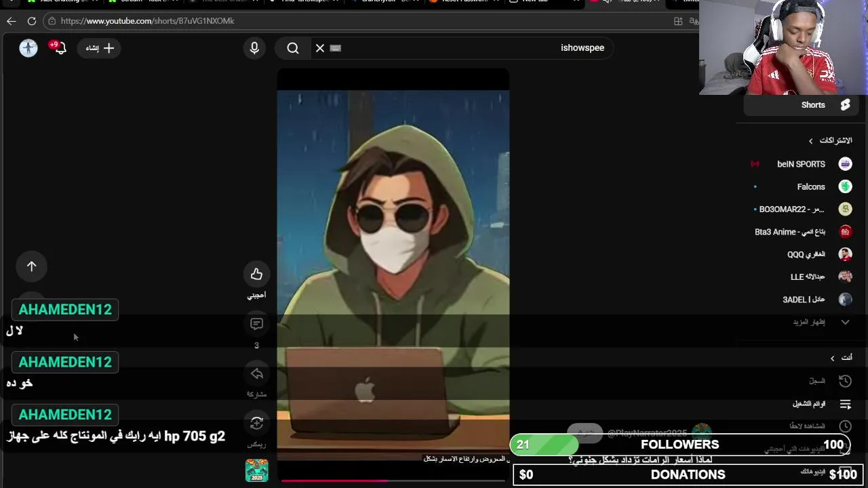Click first AHAMEDEN12 chat name above لا ل

(x=65, y=310)
